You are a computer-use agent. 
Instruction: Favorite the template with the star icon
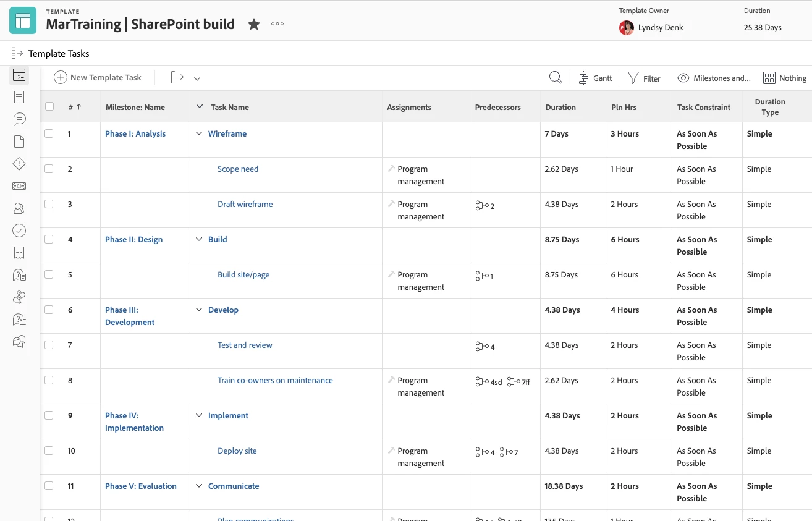click(x=254, y=24)
